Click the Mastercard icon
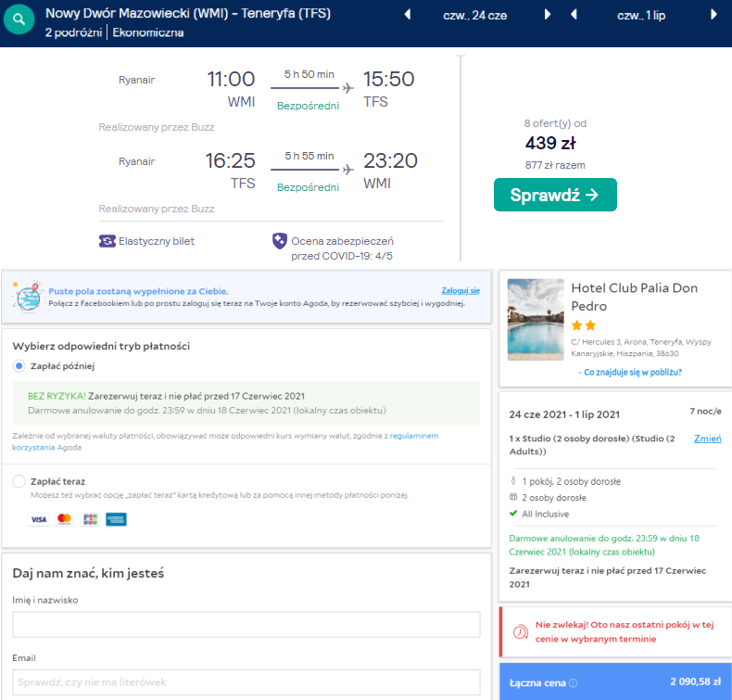Image resolution: width=732 pixels, height=700 pixels. (x=65, y=519)
